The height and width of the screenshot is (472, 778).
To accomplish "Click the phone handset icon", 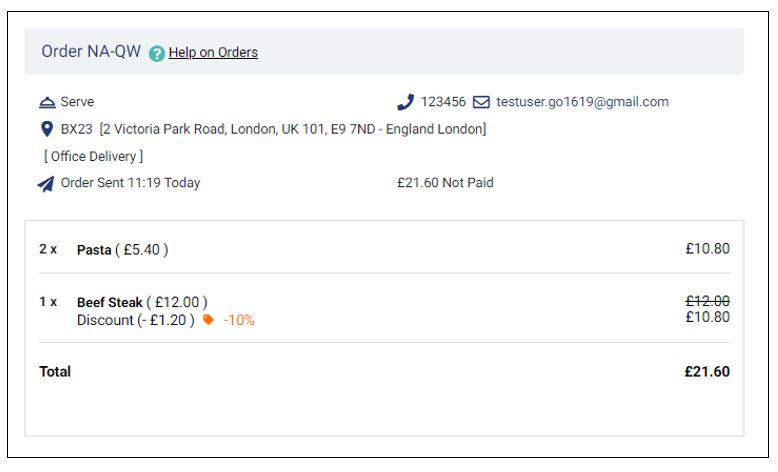I will pos(405,102).
